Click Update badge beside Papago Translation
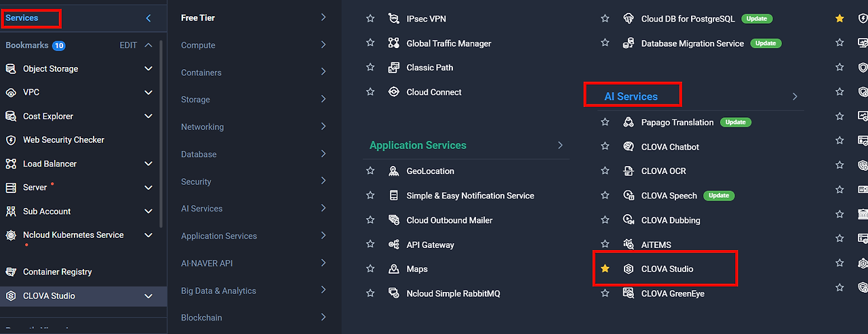Image resolution: width=868 pixels, height=334 pixels. tap(735, 122)
